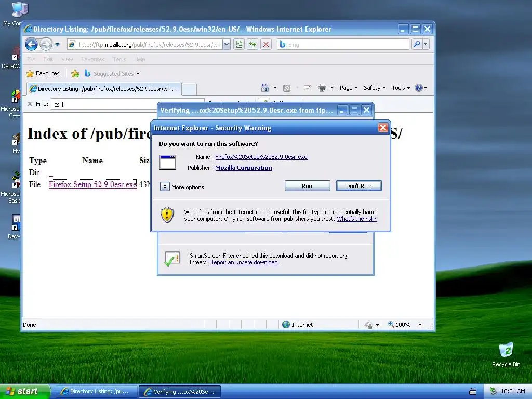
Task: Click the Protected Mode lock icon
Action: (368, 325)
